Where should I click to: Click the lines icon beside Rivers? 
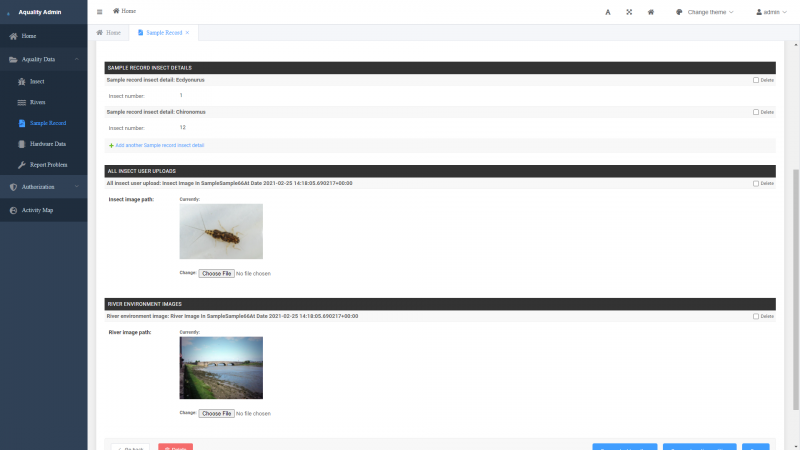(x=21, y=102)
